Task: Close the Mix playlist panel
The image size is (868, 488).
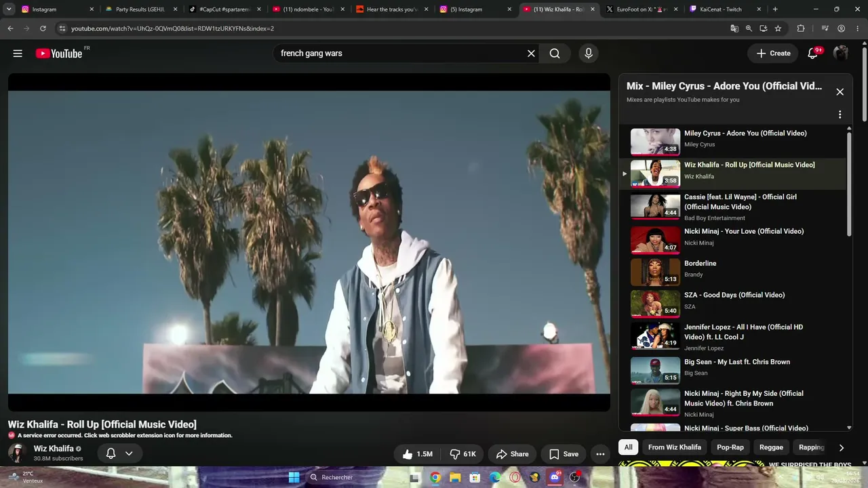Action: point(840,91)
